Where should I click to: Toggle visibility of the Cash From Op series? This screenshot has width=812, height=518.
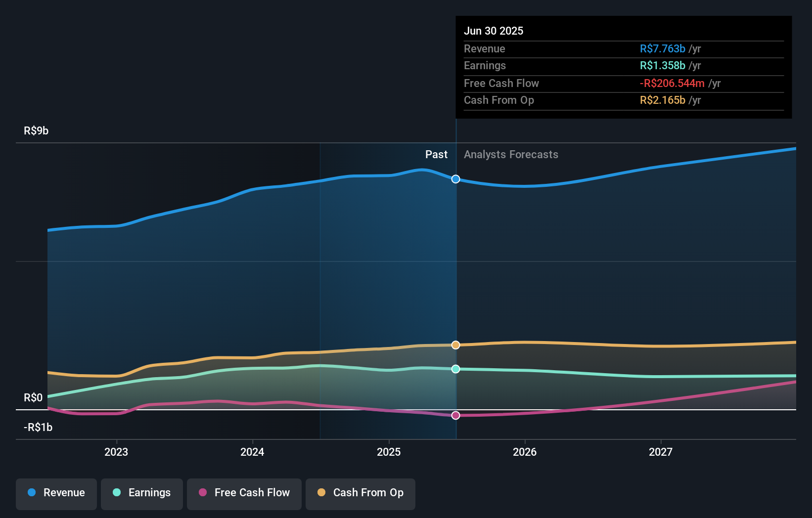361,493
